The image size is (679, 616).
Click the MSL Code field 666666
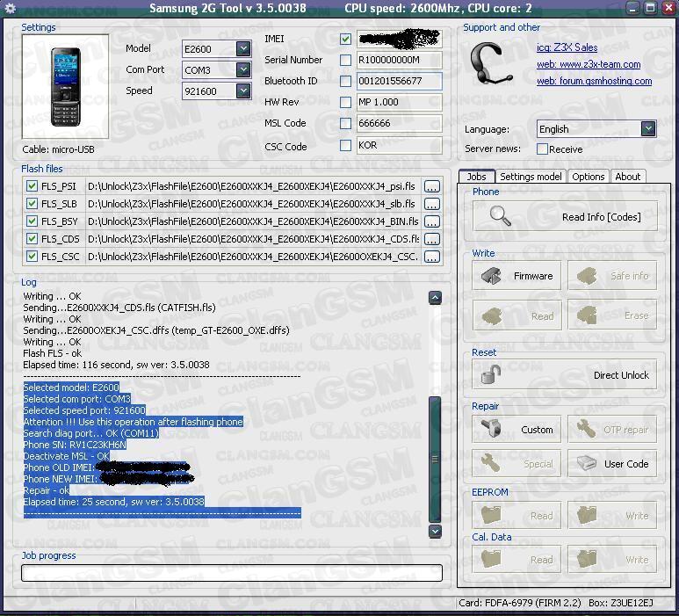point(399,123)
